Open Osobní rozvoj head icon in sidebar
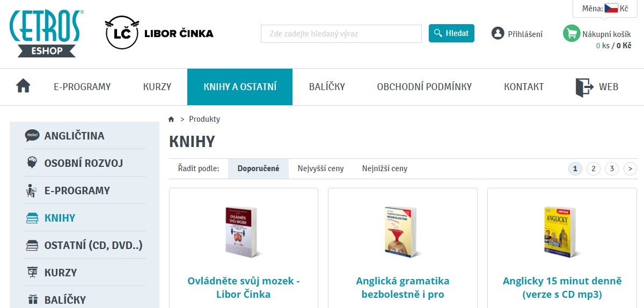This screenshot has height=308, width=644. (x=32, y=163)
